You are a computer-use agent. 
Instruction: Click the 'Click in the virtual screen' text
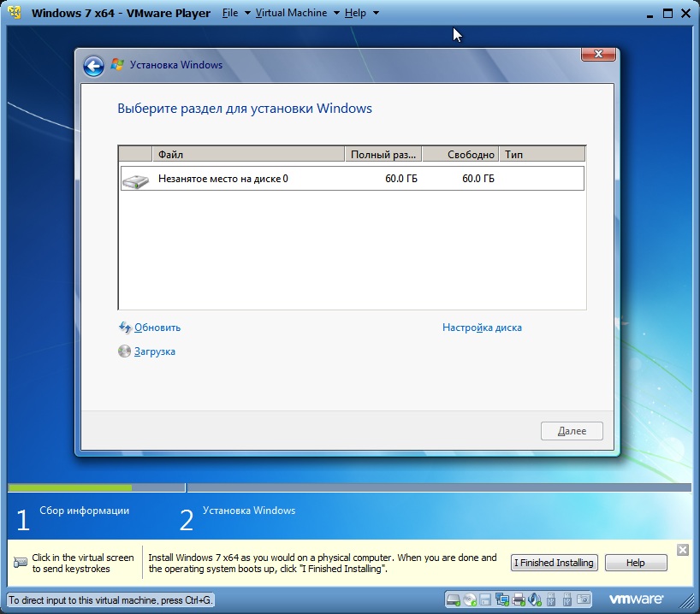click(83, 564)
